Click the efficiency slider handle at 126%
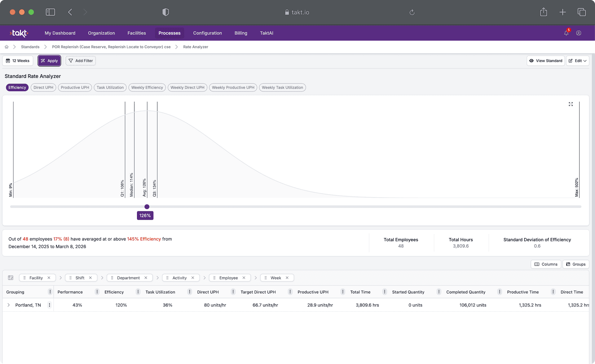 click(147, 207)
